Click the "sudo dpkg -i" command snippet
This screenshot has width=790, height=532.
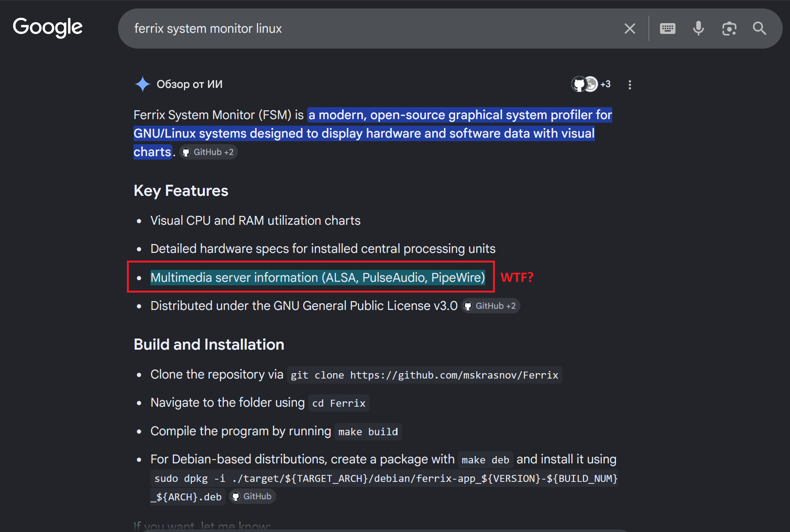pos(384,487)
